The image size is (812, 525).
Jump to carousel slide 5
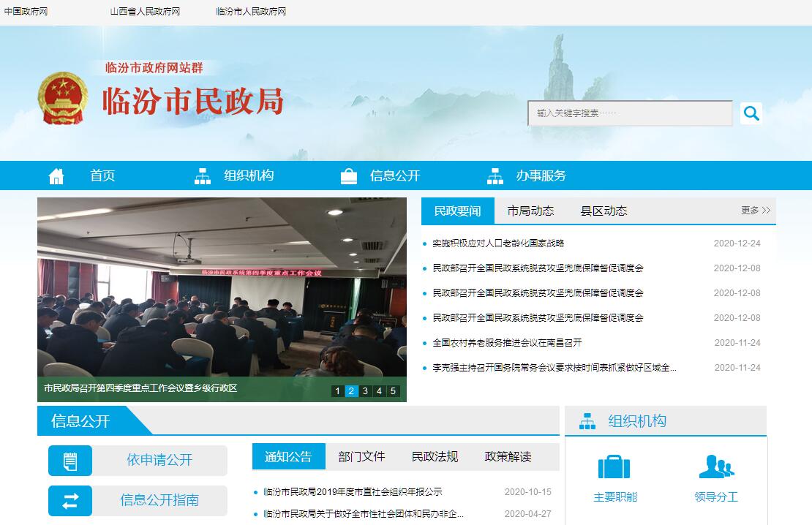393,391
